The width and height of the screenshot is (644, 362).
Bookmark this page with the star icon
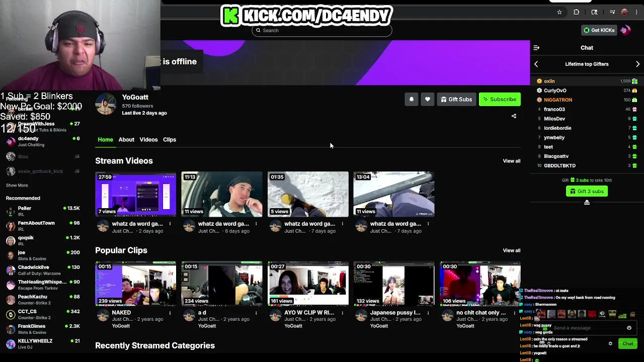tap(559, 12)
